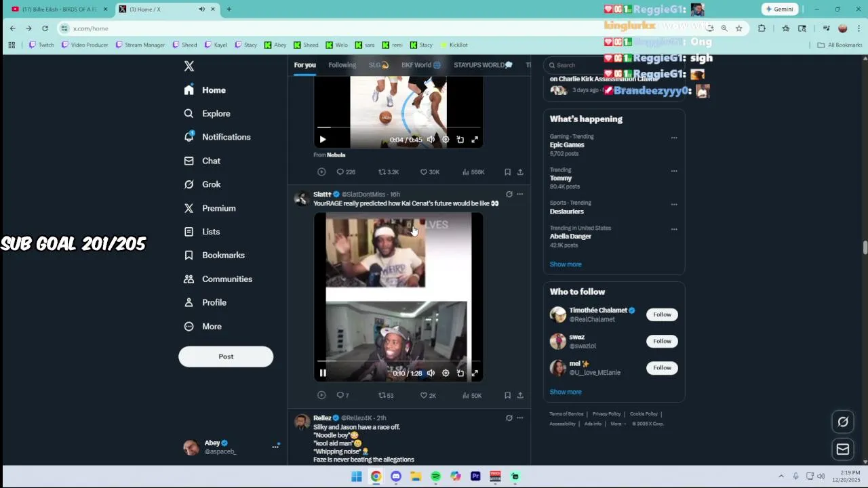Reply to the Slatt post with 7 replies

342,395
